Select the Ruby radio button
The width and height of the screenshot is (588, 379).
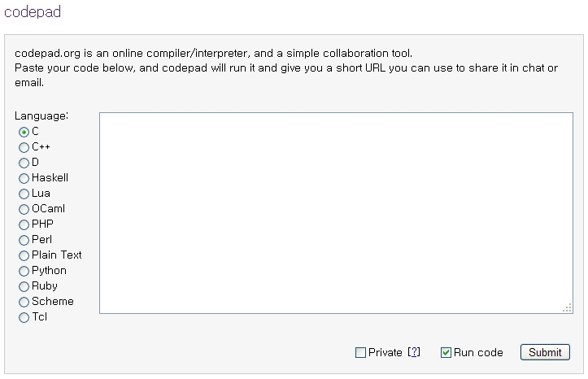coord(24,286)
